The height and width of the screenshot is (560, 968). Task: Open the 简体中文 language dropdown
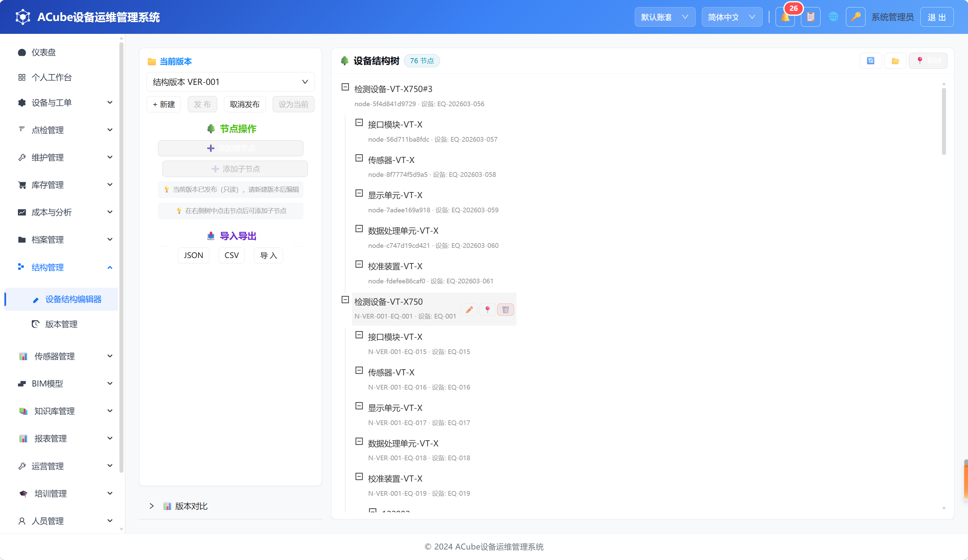(732, 17)
